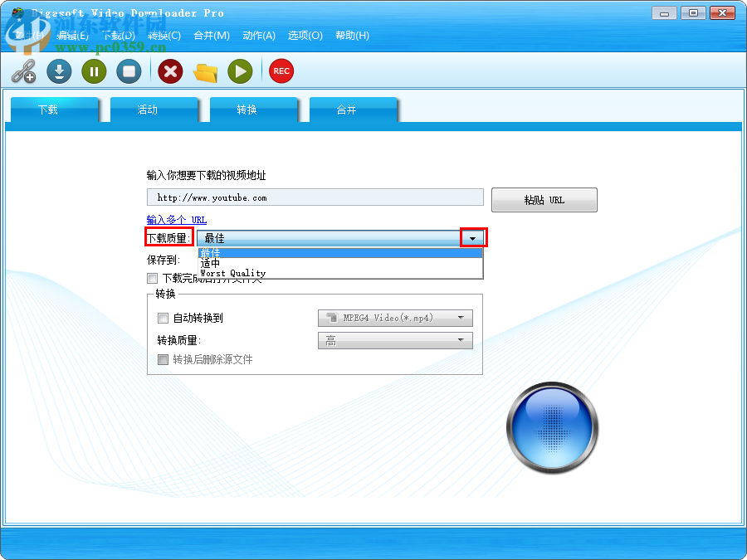
Task: Click the 粘贴 URL button
Action: (x=544, y=200)
